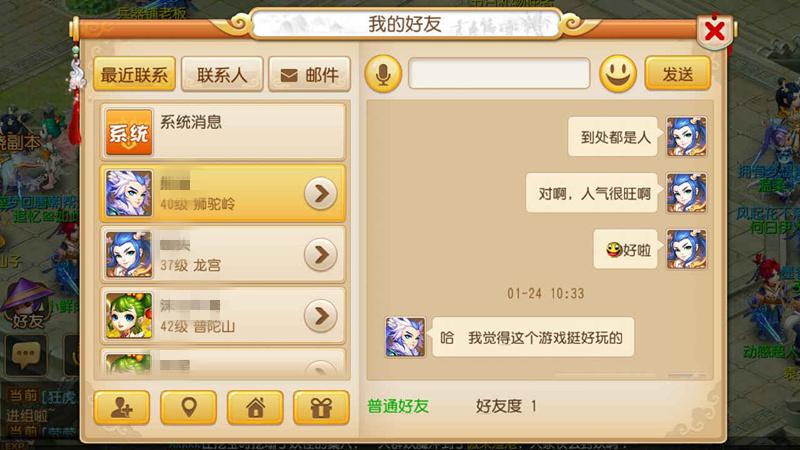Expand the 40级 狮驼岭 friend arrow
Screen dimensions: 800x450
(321, 193)
